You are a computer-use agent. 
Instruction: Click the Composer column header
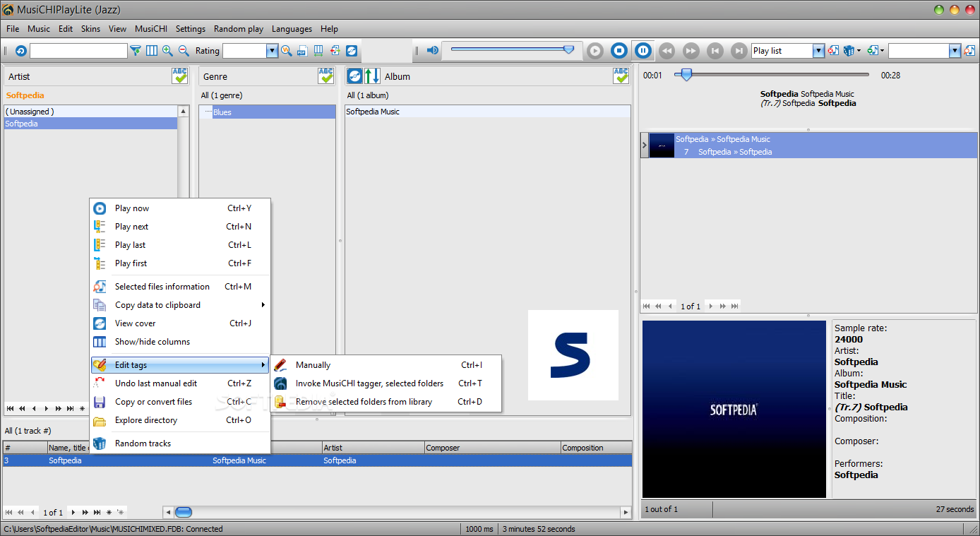tap(492, 448)
